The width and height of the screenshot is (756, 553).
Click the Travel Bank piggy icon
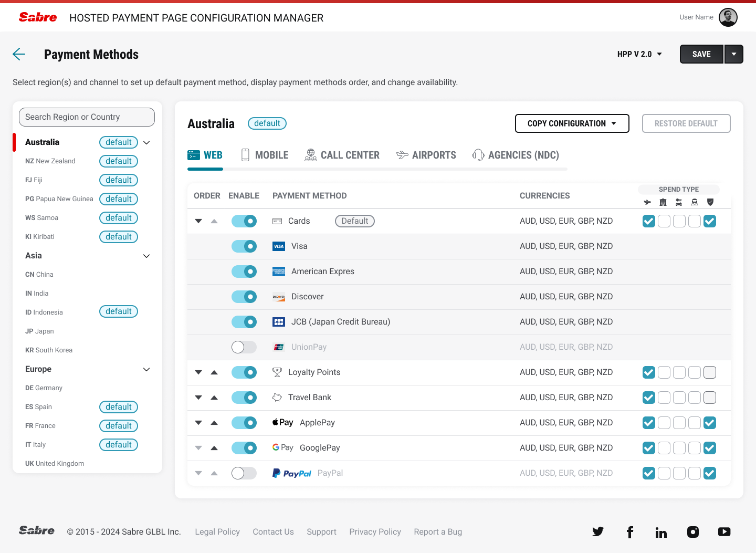pos(277,398)
